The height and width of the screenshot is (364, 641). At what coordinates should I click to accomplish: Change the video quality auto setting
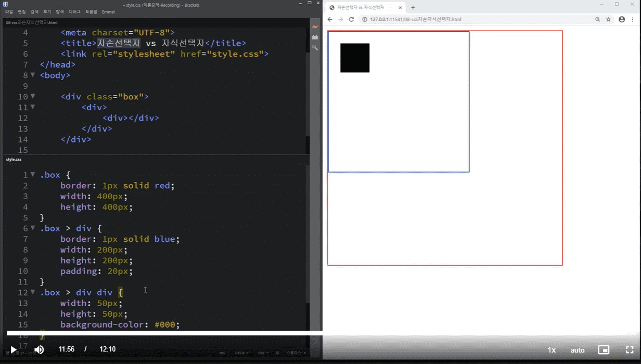pos(578,350)
